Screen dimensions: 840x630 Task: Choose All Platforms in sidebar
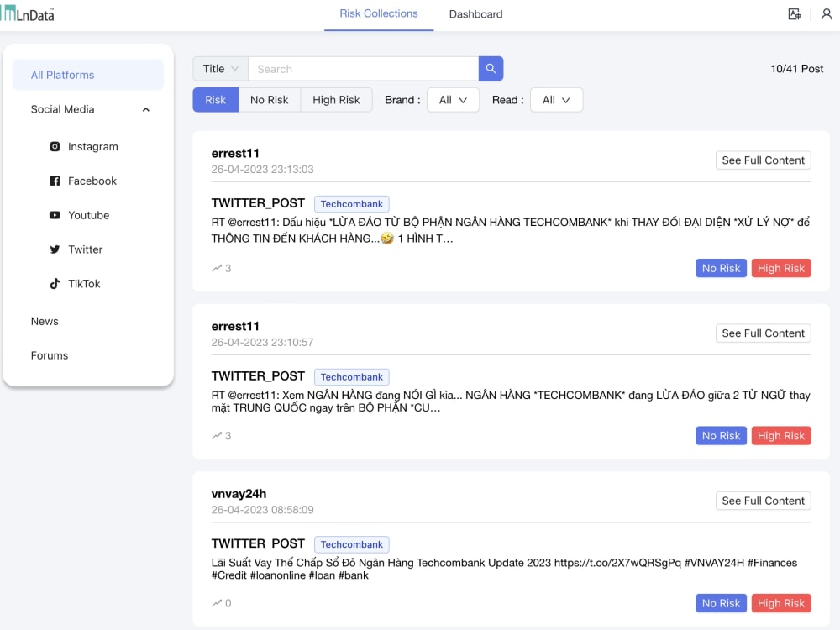click(x=88, y=75)
